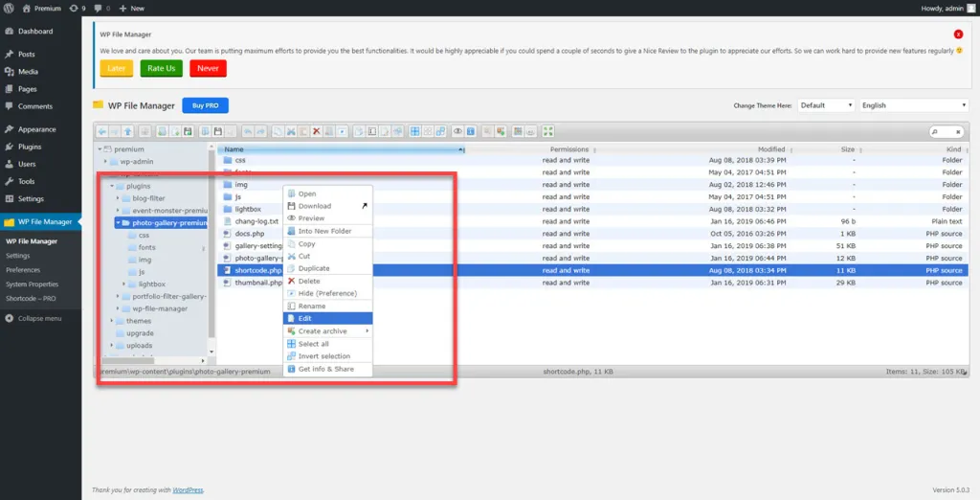Collapse the plugins tree folder arrow
Screen dimensions: 980x500
[x=112, y=187]
